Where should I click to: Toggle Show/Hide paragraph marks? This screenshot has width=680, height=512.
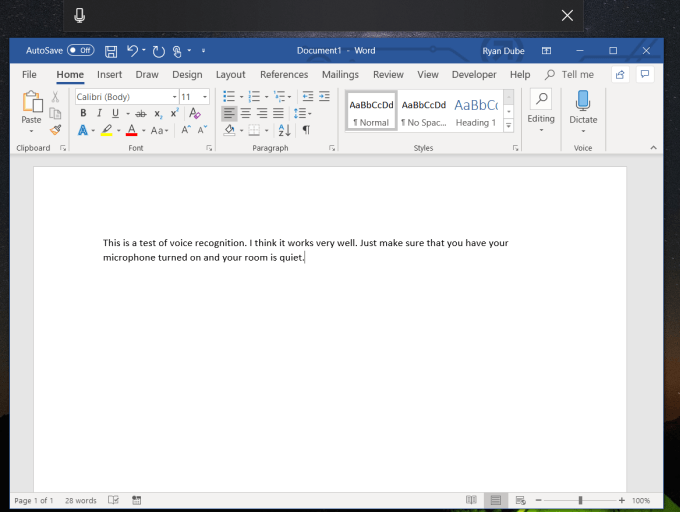coord(306,130)
